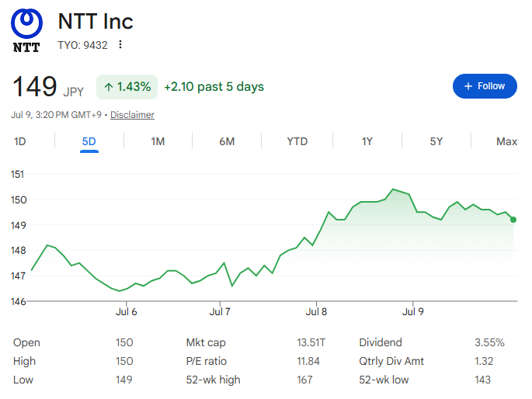
Task: Click the Jul 8 date axis label
Action: pyautogui.click(x=316, y=311)
